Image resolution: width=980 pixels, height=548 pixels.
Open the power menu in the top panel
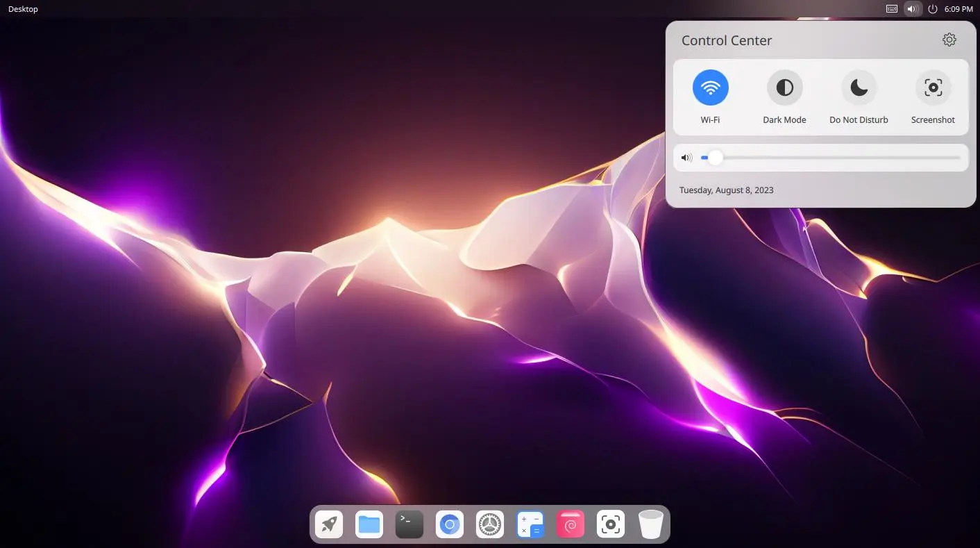pos(933,9)
